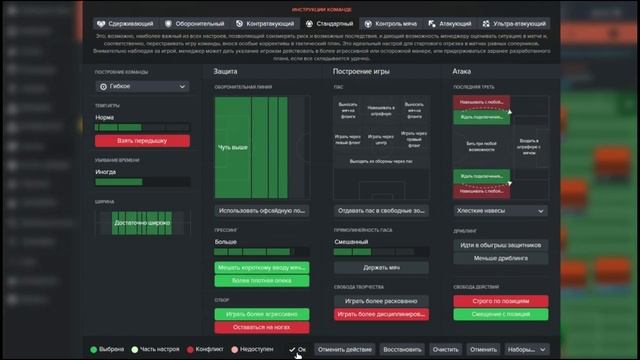Switch to the Оборонительный mentality tab

click(x=195, y=24)
